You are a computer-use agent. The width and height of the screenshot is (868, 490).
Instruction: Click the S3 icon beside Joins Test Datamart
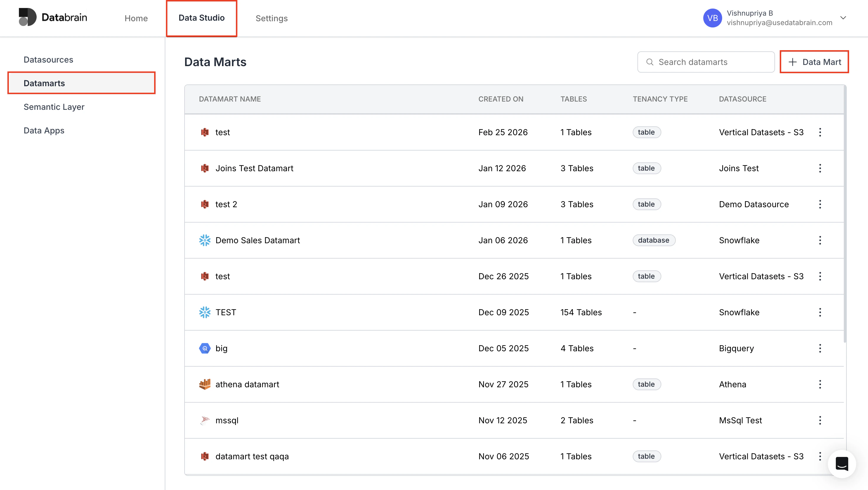[205, 168]
